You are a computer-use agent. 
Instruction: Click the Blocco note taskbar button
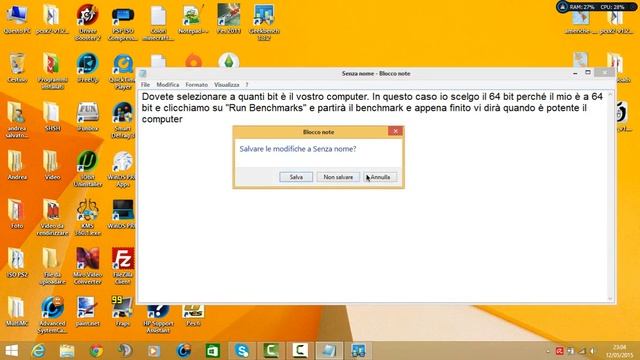coord(329,351)
